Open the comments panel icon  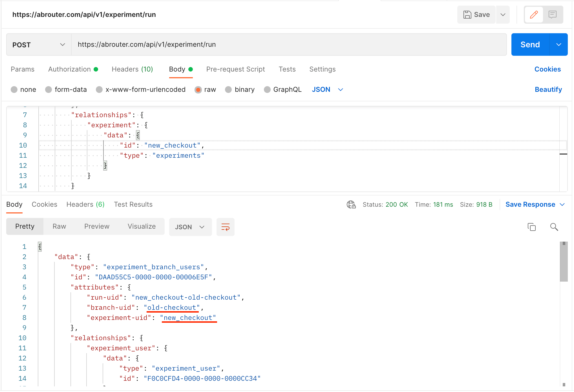point(553,15)
